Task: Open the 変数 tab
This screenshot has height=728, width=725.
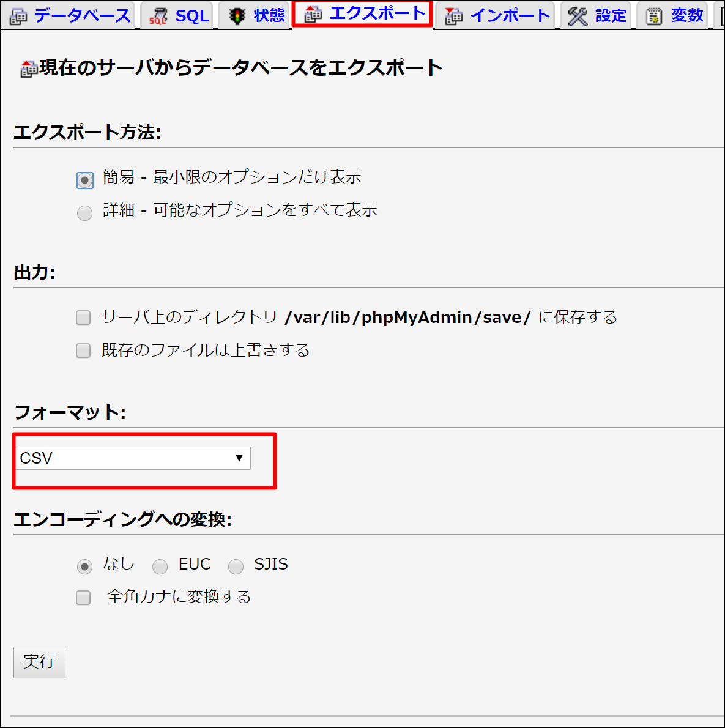Action: (x=673, y=16)
